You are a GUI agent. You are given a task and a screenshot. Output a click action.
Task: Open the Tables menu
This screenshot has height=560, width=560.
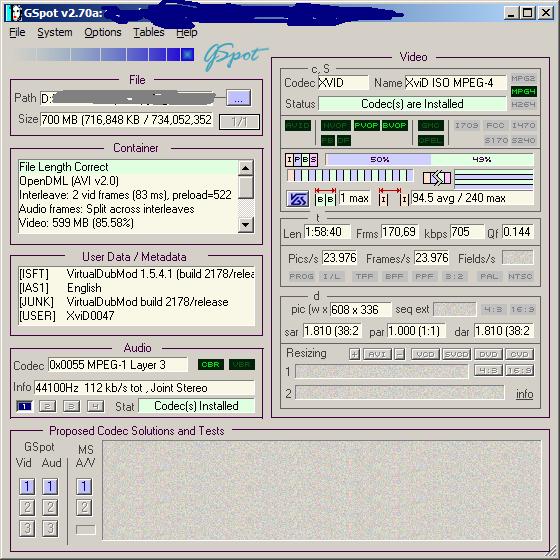coord(149,32)
